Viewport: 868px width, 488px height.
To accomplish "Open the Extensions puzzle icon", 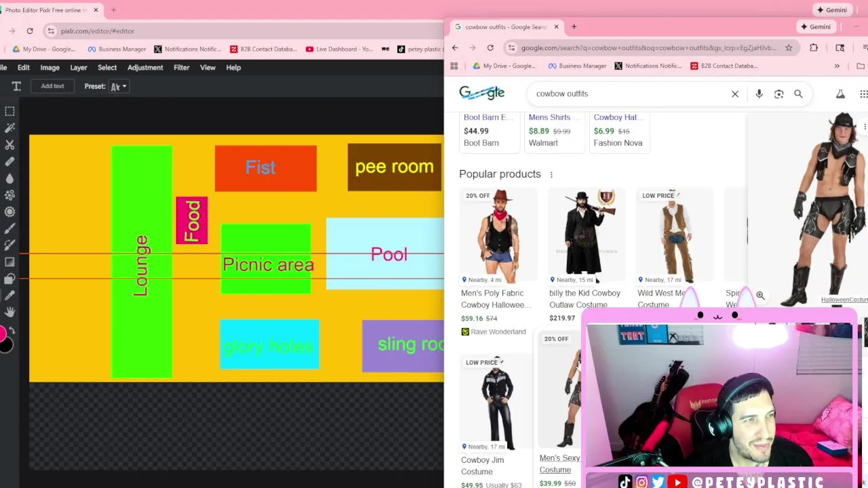I will click(x=814, y=47).
